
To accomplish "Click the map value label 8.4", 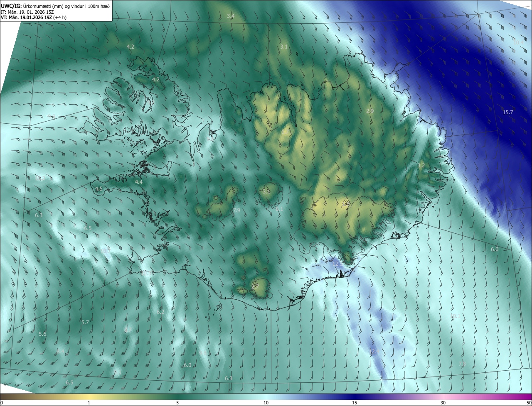I will 60,351.
